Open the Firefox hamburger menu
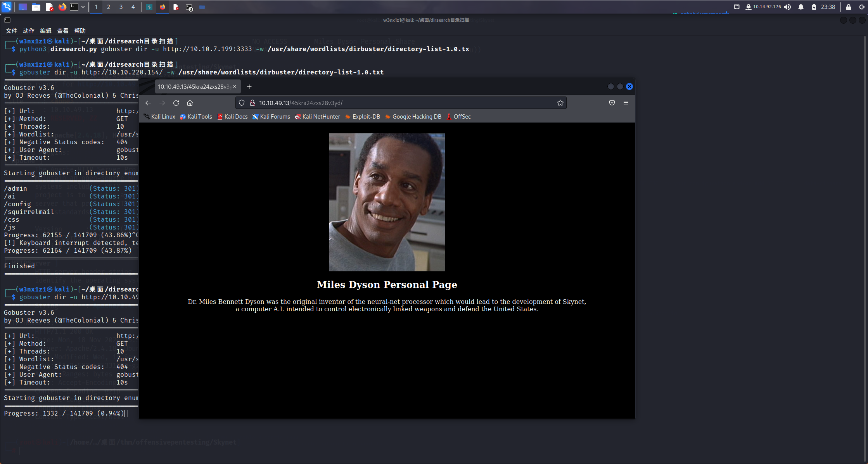868x464 pixels. (x=626, y=103)
